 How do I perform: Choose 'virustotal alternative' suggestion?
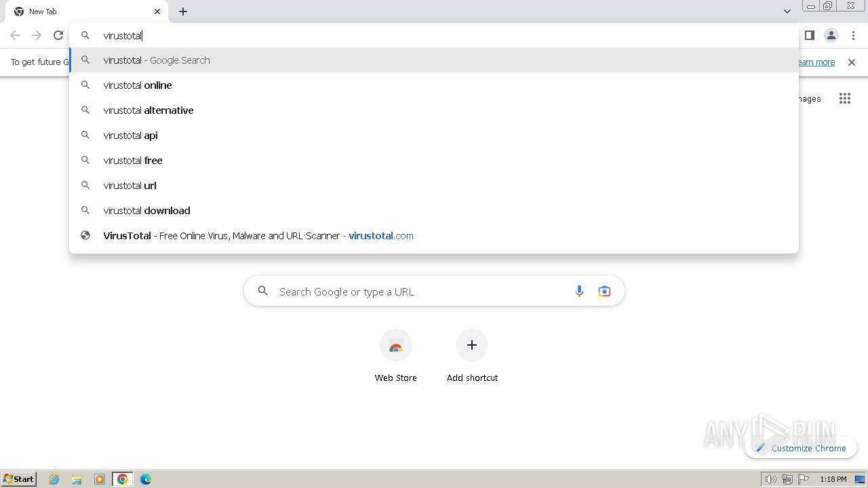(434, 110)
